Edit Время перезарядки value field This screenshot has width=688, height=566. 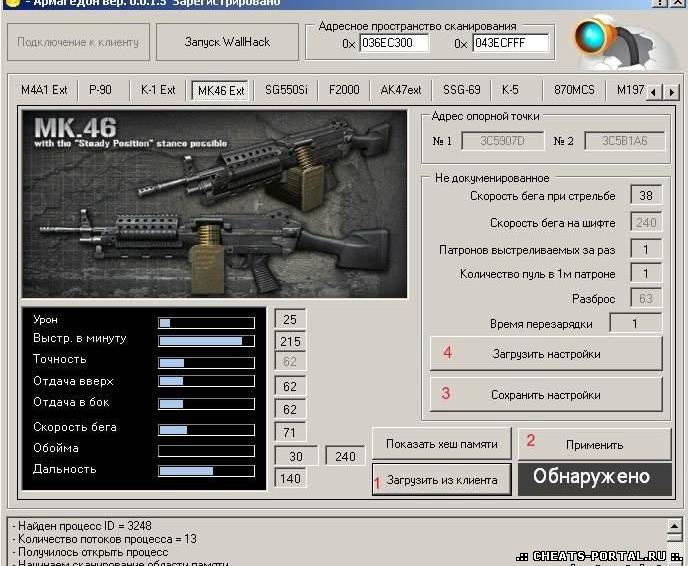click(635, 323)
